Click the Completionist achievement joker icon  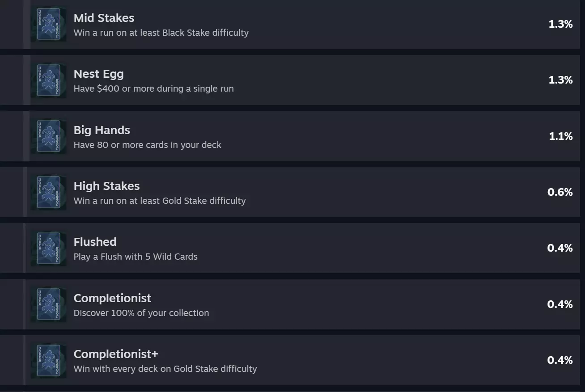pyautogui.click(x=48, y=304)
